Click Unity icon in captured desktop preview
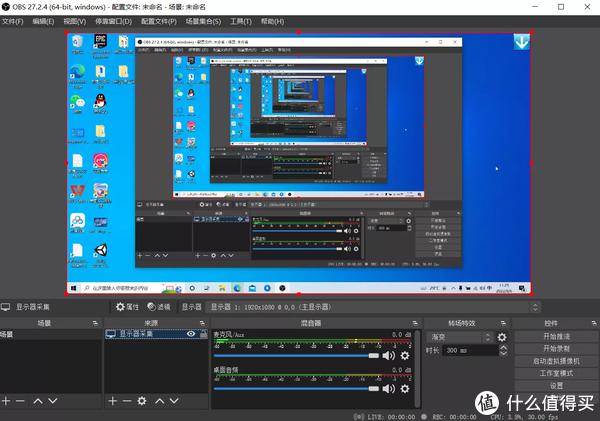This screenshot has width=600, height=421. click(101, 255)
